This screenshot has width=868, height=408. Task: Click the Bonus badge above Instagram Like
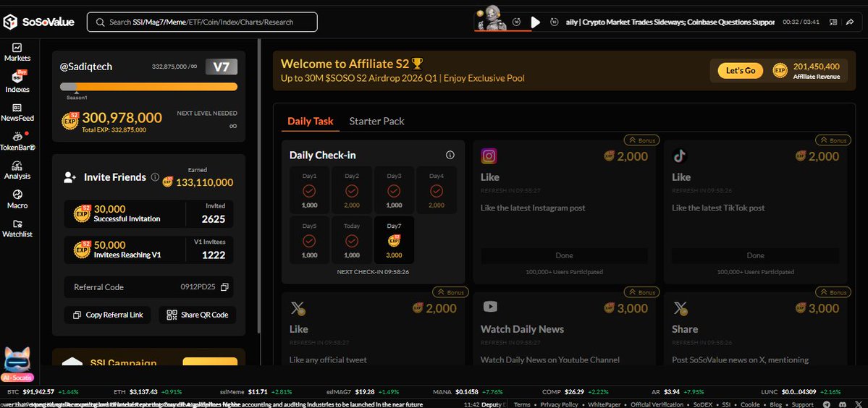click(641, 140)
